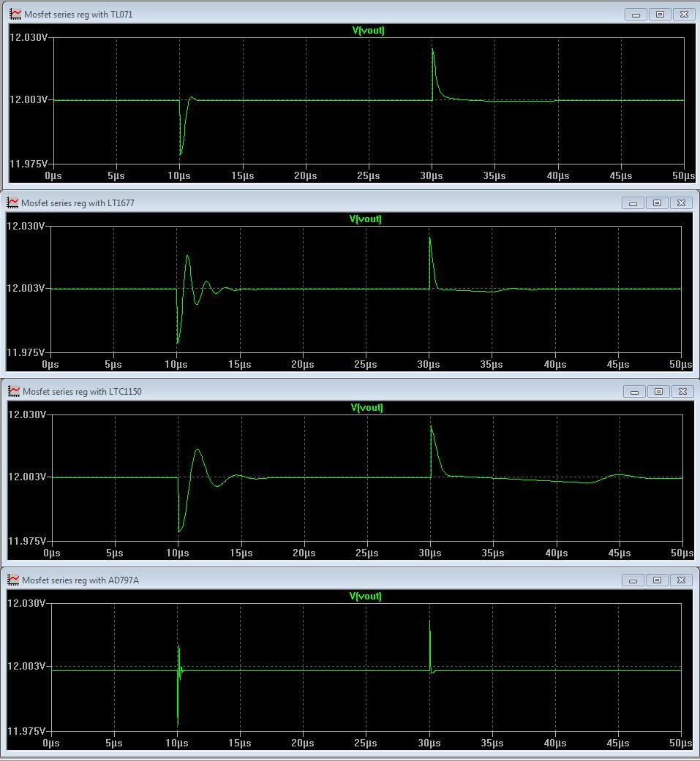700x761 pixels.
Task: Click the 12.030V axis label in the LT1677 plot
Action: click(x=26, y=226)
